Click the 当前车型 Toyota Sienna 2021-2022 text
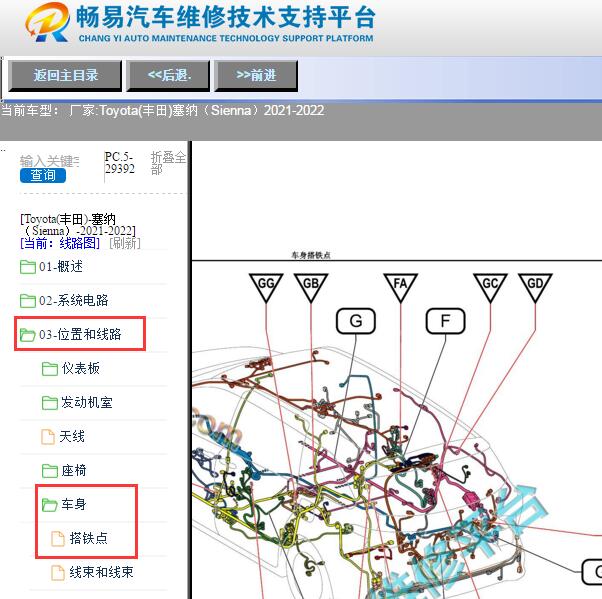The width and height of the screenshot is (602, 599). (x=163, y=111)
